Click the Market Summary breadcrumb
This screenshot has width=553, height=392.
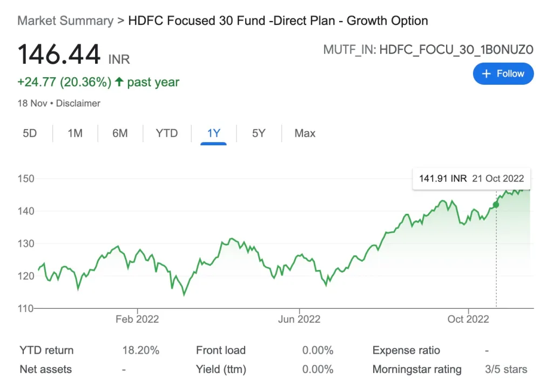click(65, 22)
